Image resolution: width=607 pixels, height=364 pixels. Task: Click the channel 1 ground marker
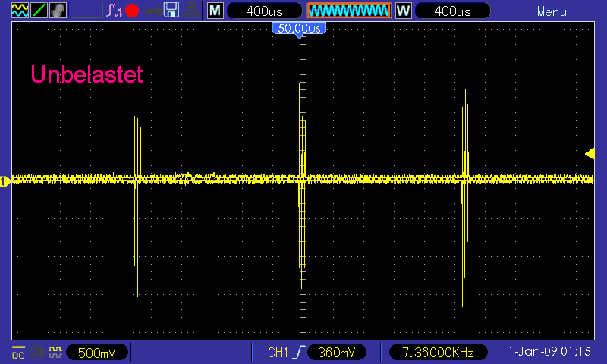point(5,181)
